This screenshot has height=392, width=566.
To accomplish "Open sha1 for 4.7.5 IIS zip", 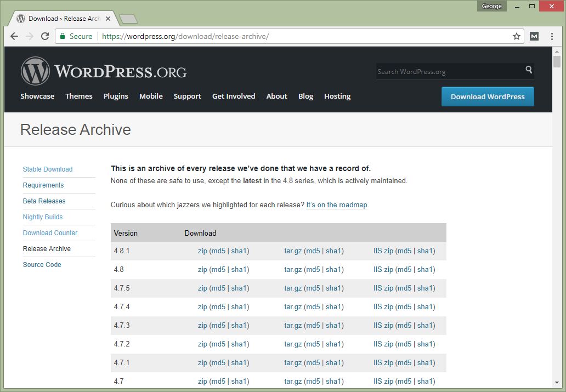I will pos(425,288).
